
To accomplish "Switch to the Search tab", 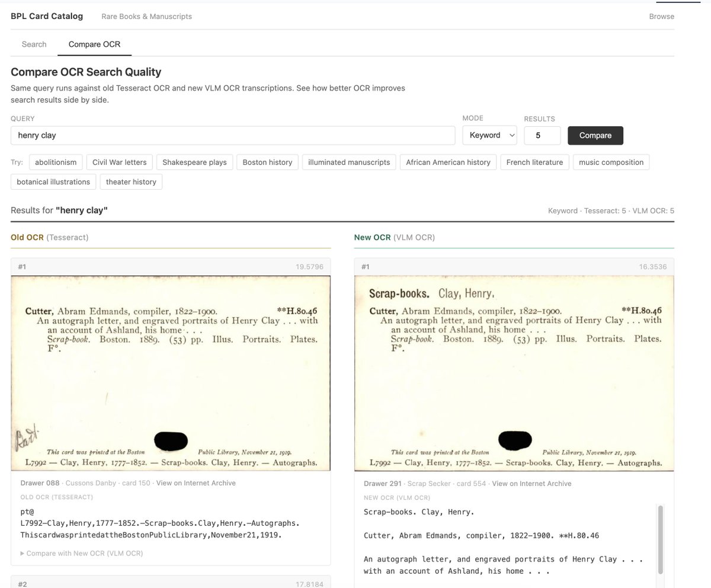I will pos(34,44).
